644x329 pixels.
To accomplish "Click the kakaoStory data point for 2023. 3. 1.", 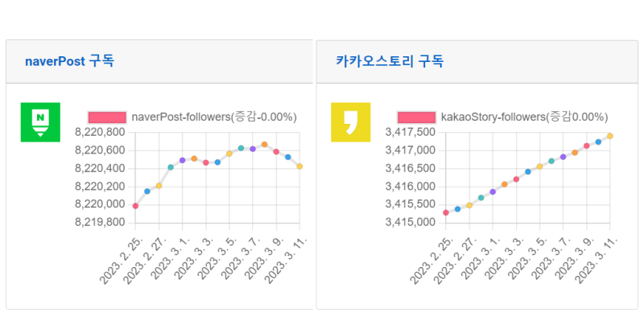I will click(493, 191).
